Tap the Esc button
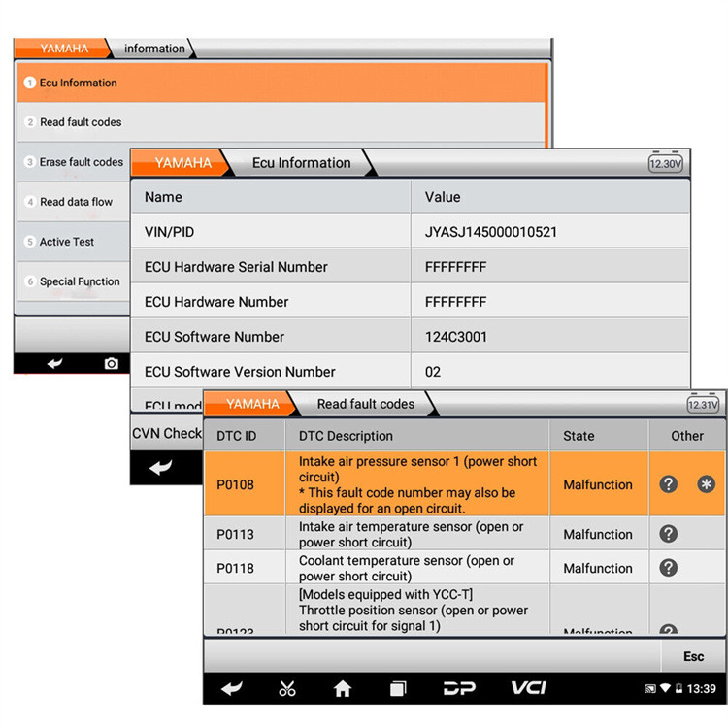The height and width of the screenshot is (728, 728). pos(693,656)
